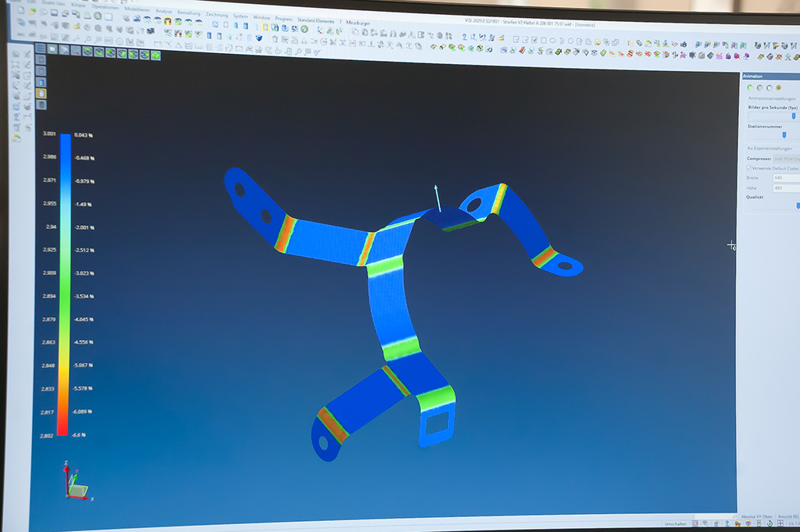This screenshot has width=800, height=532.
Task: Open the System menu
Action: tap(241, 16)
